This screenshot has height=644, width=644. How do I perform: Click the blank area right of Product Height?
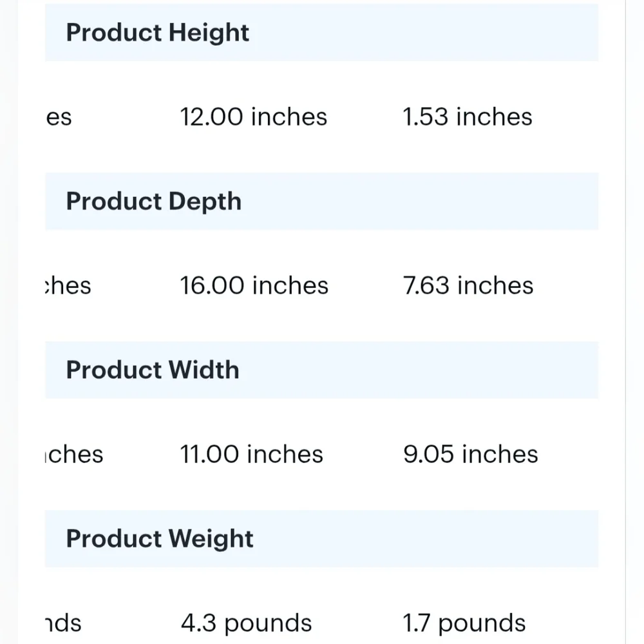click(423, 32)
